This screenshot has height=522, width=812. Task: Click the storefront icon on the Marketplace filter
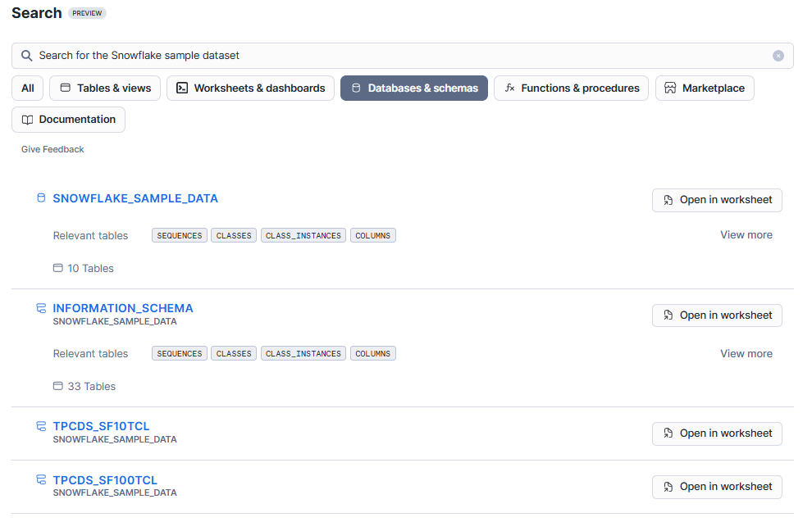tap(669, 88)
